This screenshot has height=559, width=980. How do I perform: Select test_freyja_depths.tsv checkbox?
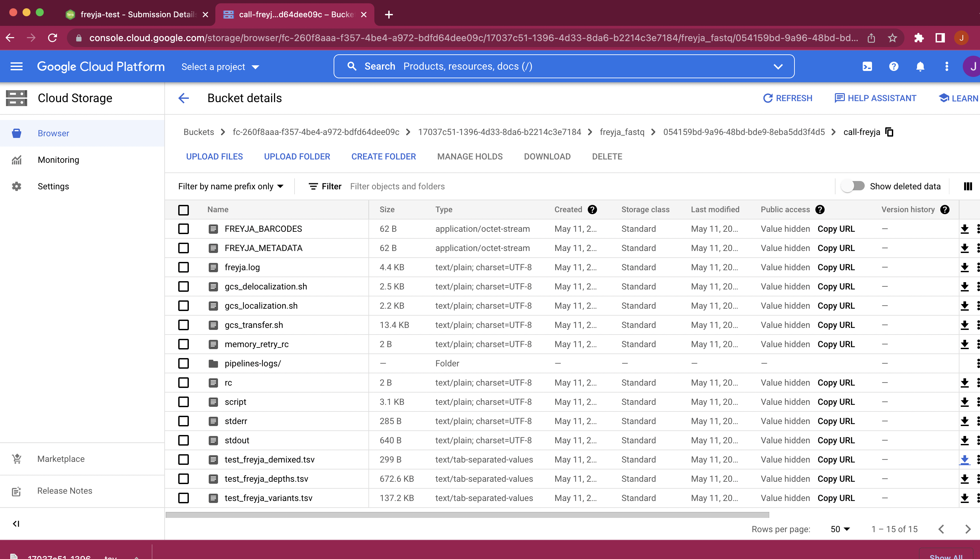tap(183, 479)
